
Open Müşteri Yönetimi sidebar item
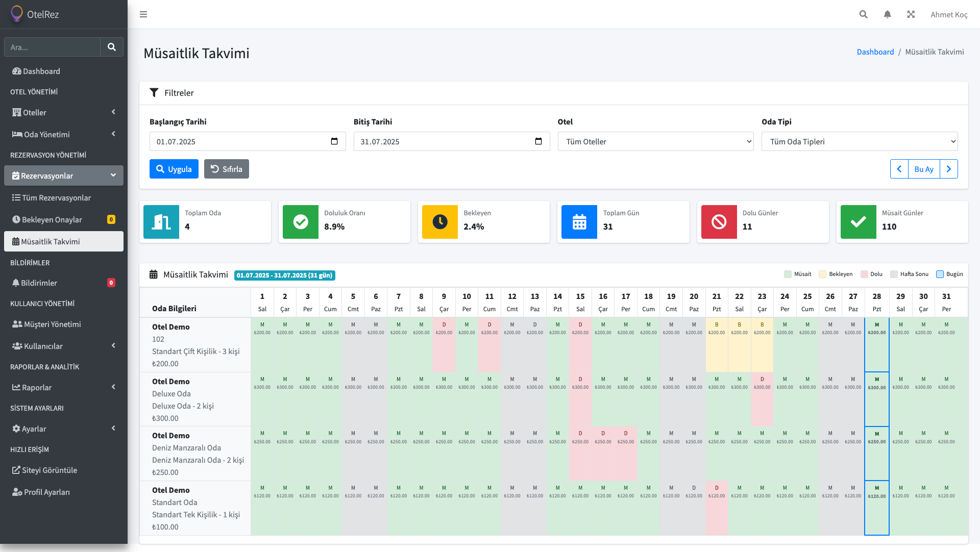(x=64, y=324)
